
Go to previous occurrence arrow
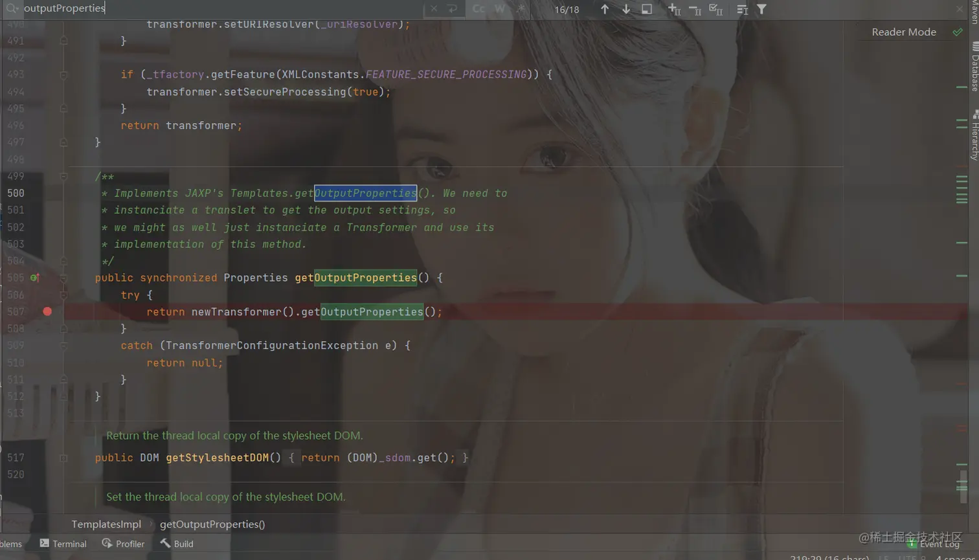tap(605, 9)
